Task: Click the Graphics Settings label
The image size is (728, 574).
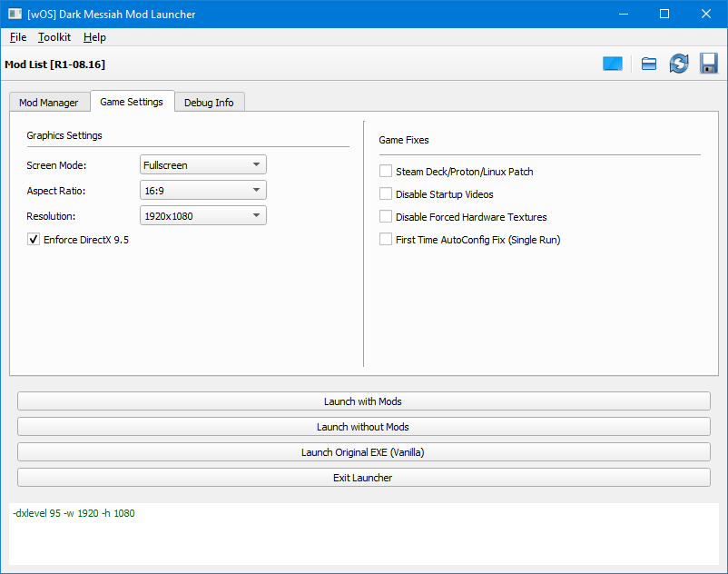Action: 64,135
